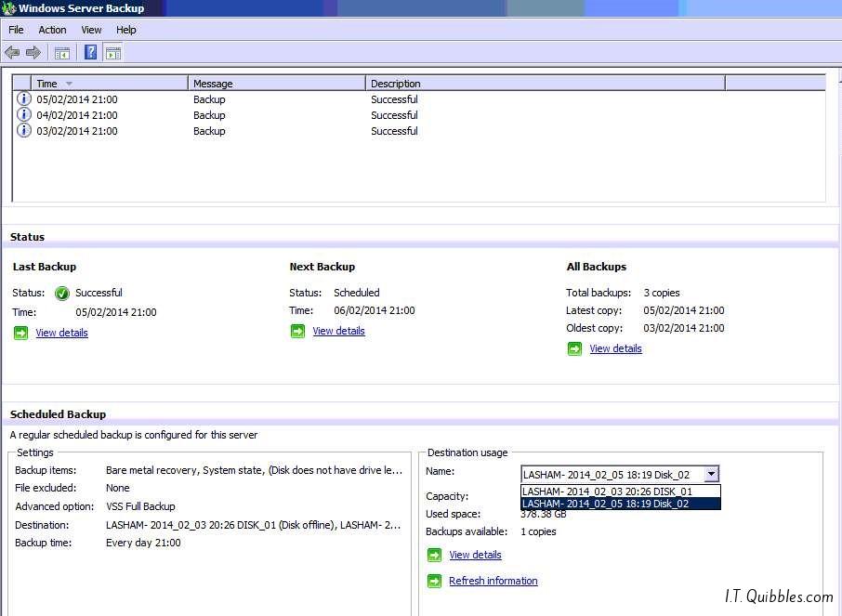Open View details link under Next Backup
The image size is (842, 616).
coord(339,331)
